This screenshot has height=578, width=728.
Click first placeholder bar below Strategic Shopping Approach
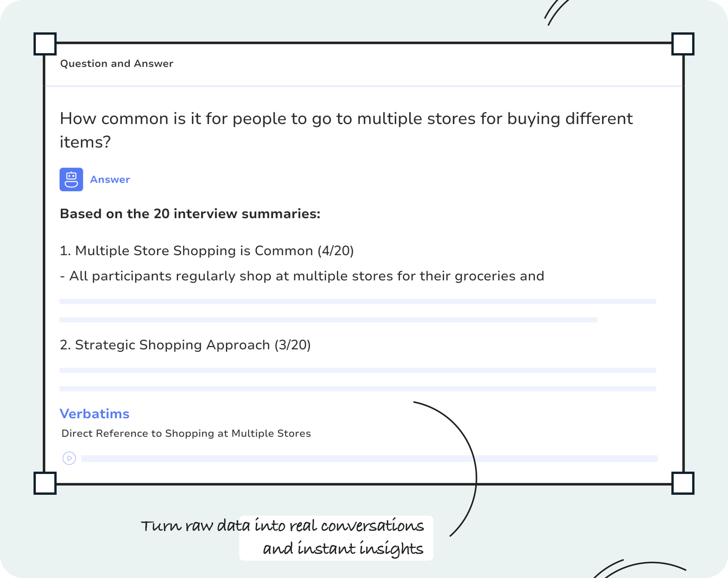coord(358,370)
